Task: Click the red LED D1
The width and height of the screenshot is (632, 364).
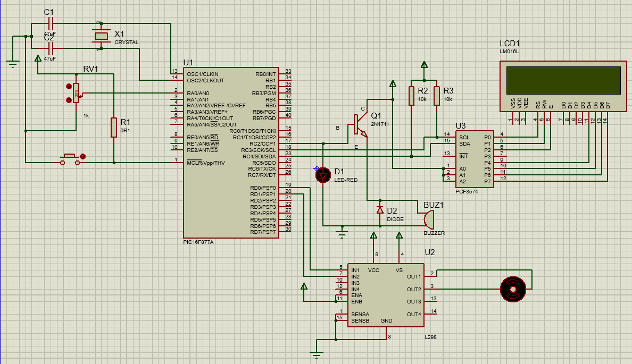Action: coord(323,175)
